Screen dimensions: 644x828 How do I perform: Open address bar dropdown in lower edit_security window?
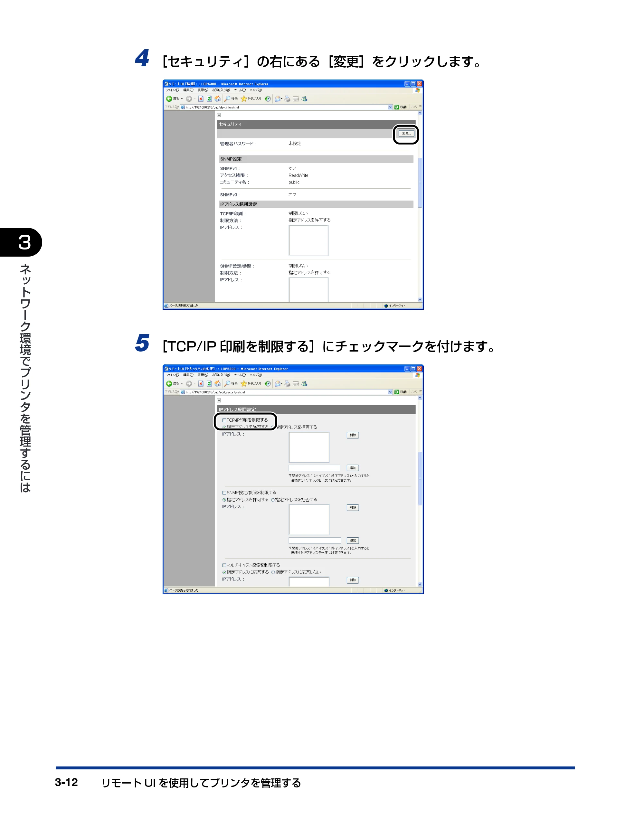[x=390, y=392]
